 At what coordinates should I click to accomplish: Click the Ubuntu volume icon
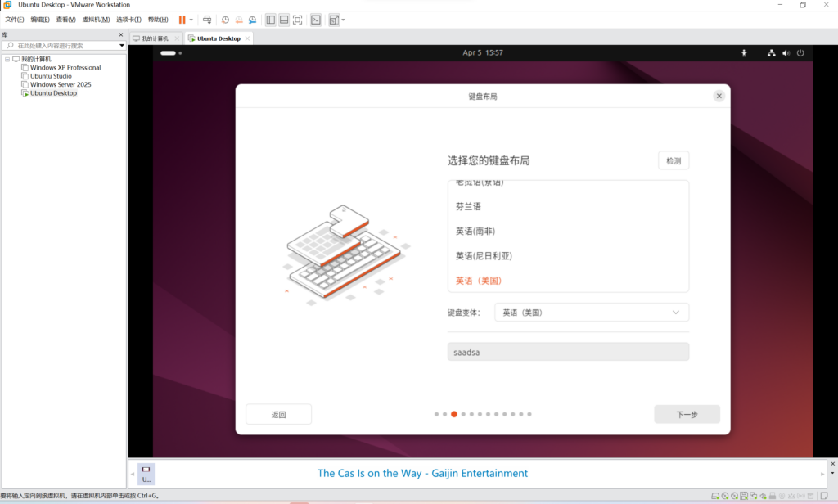click(786, 53)
